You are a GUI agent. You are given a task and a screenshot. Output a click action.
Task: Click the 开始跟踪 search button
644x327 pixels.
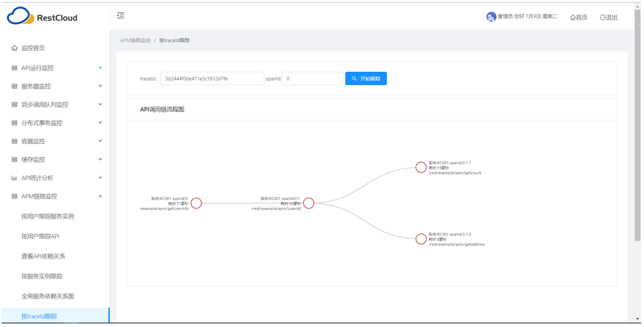366,78
